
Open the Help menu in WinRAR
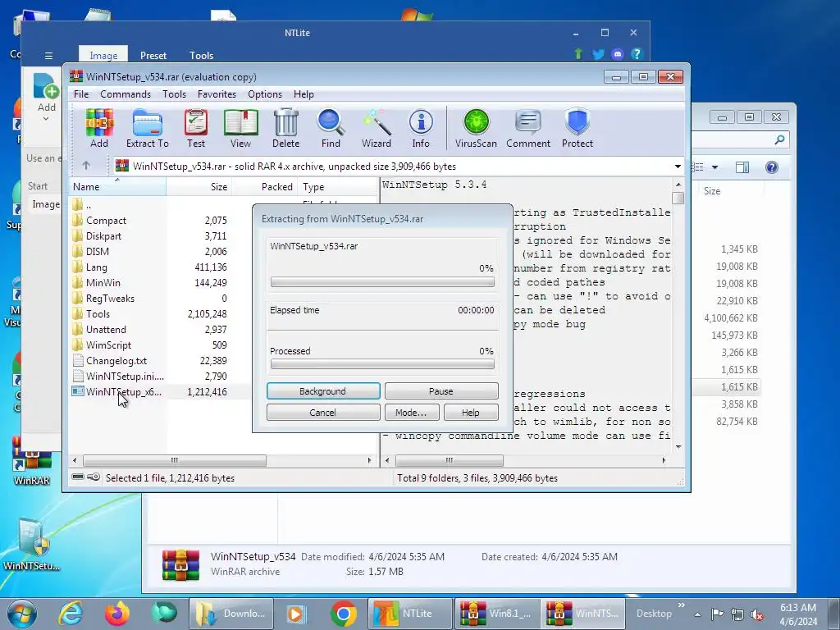pyautogui.click(x=304, y=94)
